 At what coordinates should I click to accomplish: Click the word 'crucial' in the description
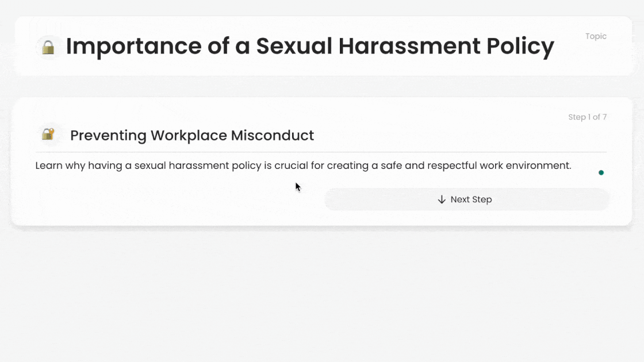pos(292,165)
